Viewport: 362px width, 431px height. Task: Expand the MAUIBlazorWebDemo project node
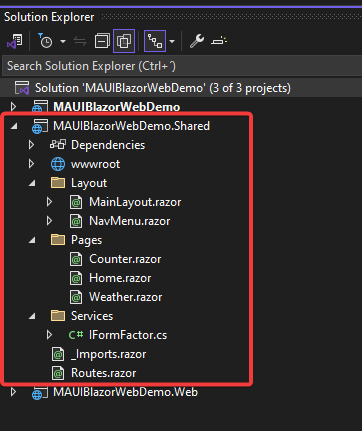point(13,107)
